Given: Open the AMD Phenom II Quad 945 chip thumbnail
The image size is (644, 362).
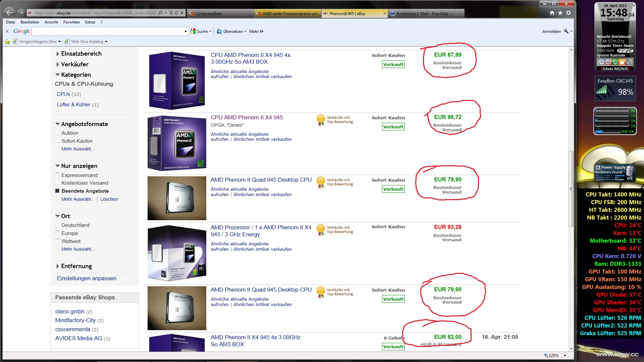Looking at the screenshot, I should tap(177, 198).
